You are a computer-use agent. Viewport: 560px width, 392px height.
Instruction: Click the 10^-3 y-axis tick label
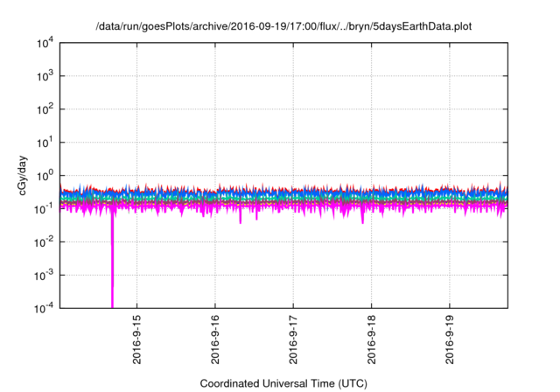[44, 276]
